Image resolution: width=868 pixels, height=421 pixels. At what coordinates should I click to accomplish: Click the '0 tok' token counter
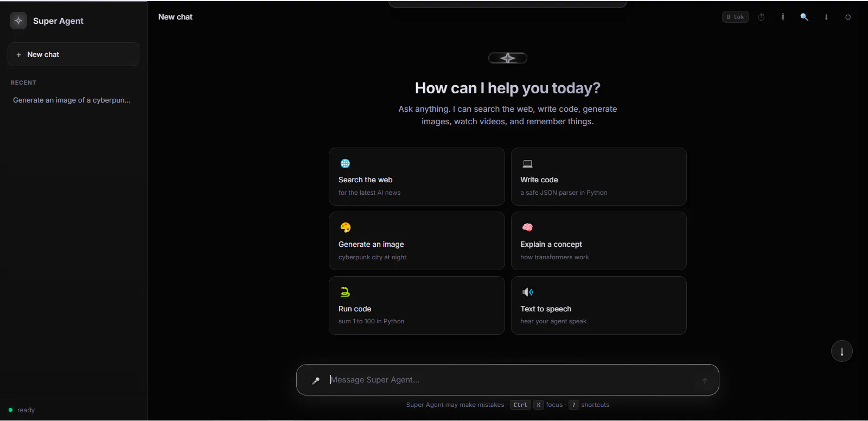[x=735, y=17]
